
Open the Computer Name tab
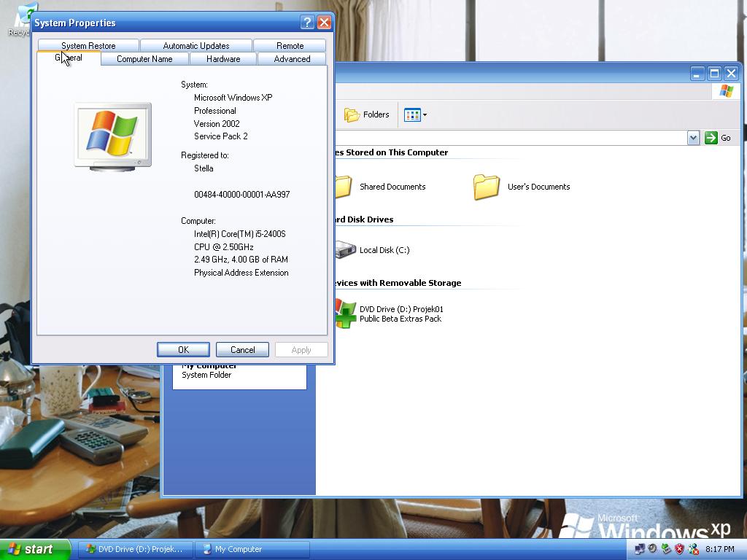(x=144, y=59)
